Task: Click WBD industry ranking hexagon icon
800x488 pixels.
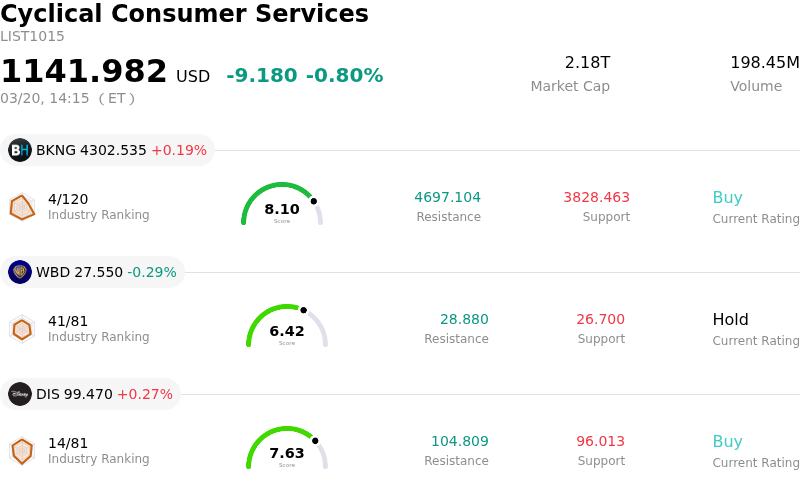Action: coord(22,329)
